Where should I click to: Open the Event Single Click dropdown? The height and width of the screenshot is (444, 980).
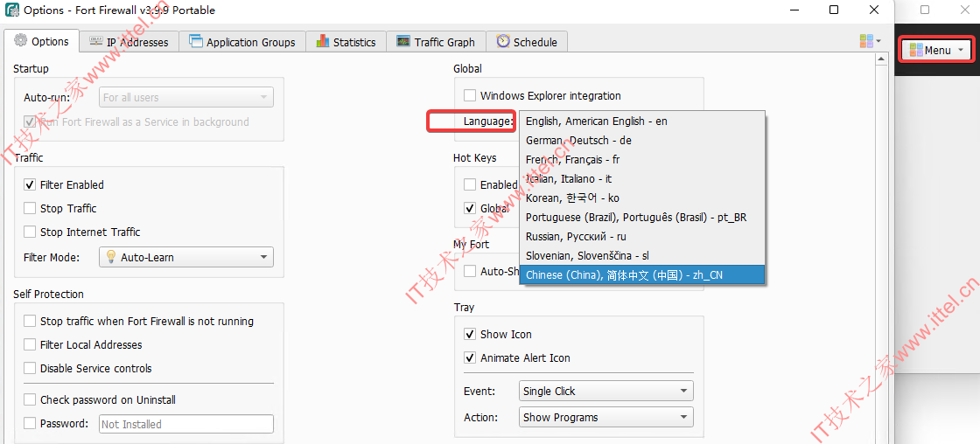606,392
